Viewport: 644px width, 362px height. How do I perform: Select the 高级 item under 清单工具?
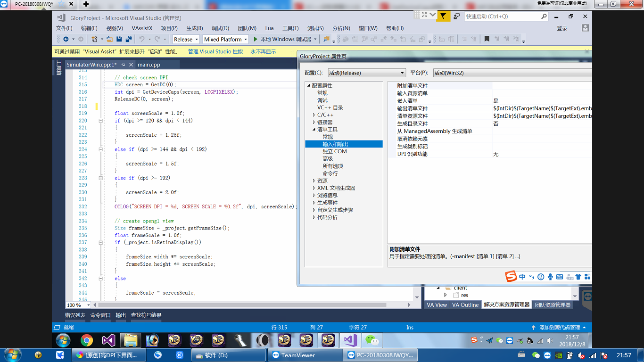coord(328,159)
